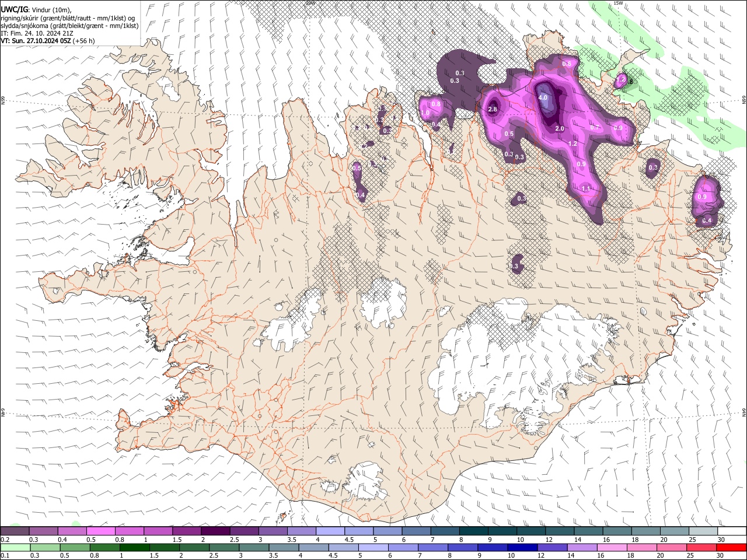Click the 'VT: Sun. 27.10.2024 05Z (+56 h)' line
The height and width of the screenshot is (560, 747).
(x=48, y=41)
